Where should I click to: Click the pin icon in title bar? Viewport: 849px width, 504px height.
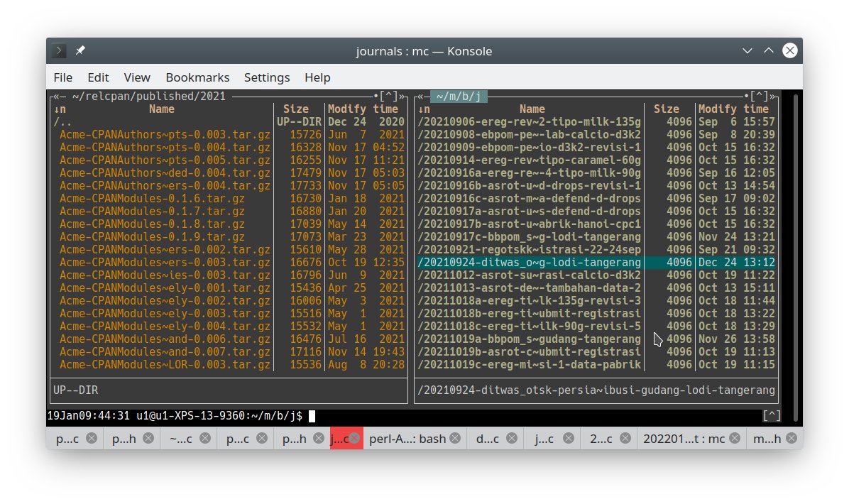click(x=80, y=50)
